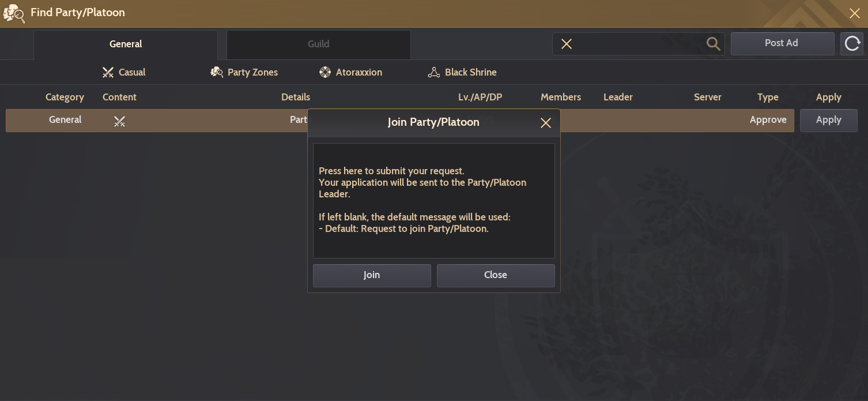Click crossed swords icon in General row
Viewport: 868px width, 401px height.
pos(119,121)
